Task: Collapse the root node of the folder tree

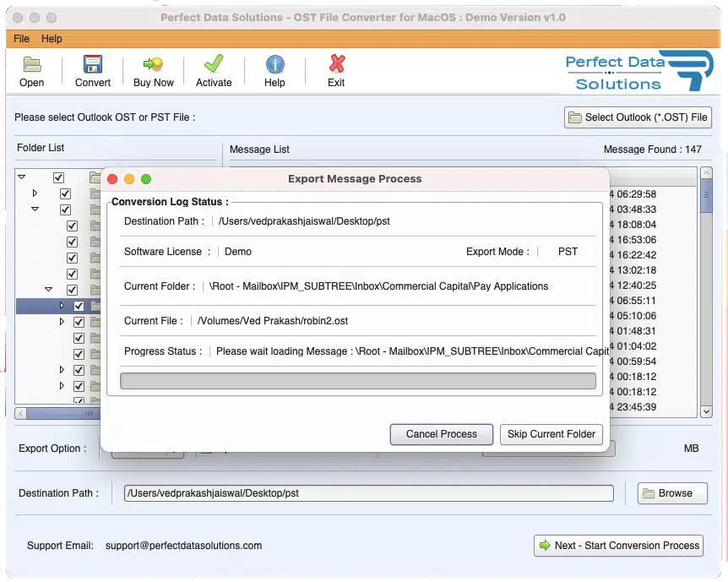Action: point(21,177)
